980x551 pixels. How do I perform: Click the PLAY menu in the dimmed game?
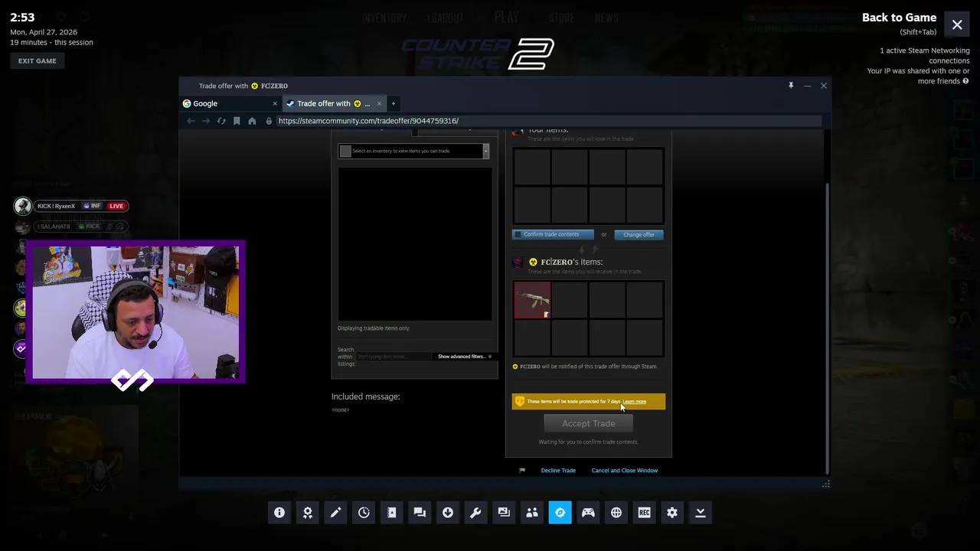coord(507,18)
